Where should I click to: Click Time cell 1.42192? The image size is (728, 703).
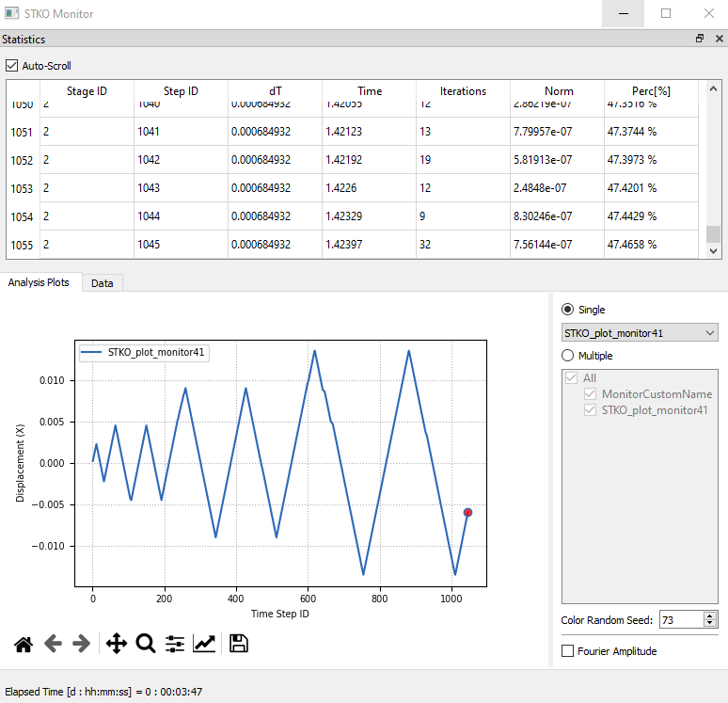point(369,160)
